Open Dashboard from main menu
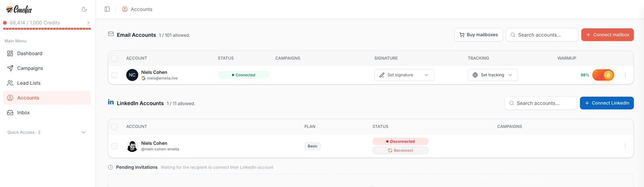 coord(47,53)
